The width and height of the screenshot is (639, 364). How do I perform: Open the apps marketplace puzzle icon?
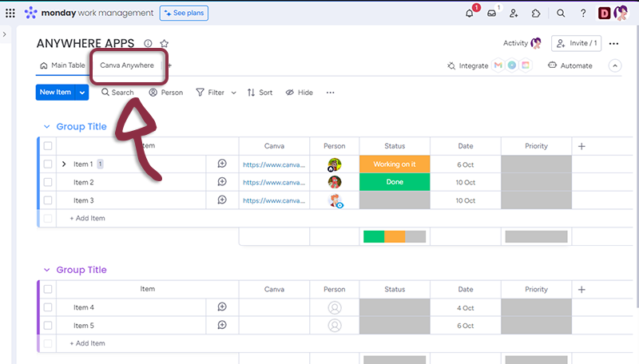536,13
